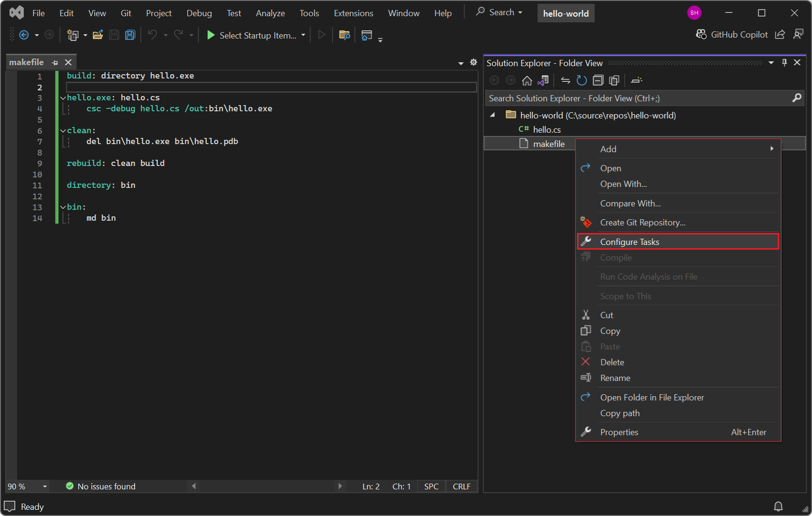Collapse the clean target block

(63, 131)
